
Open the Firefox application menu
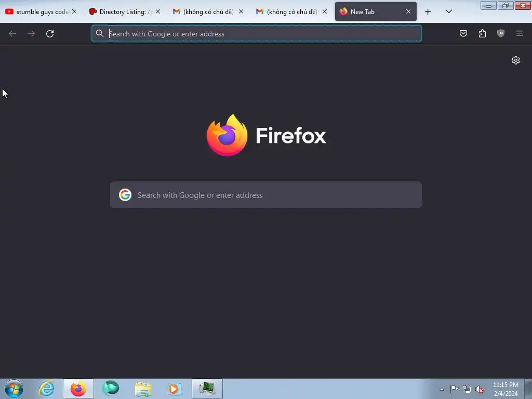coord(520,33)
